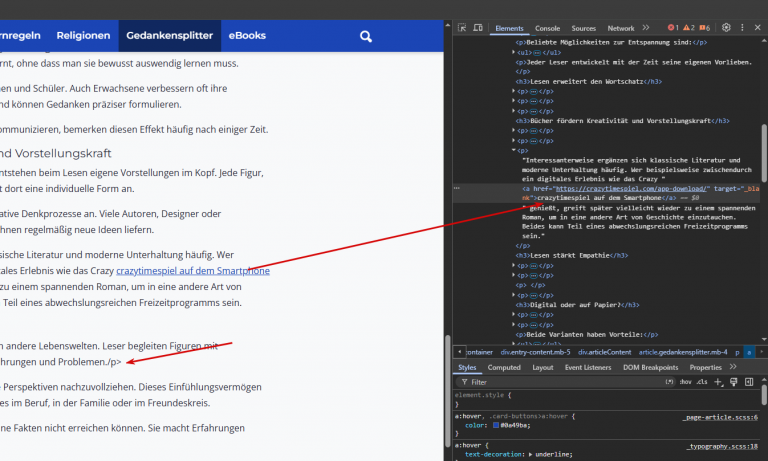Click the crazytimespiel auf dem Smartphone link

[193, 271]
